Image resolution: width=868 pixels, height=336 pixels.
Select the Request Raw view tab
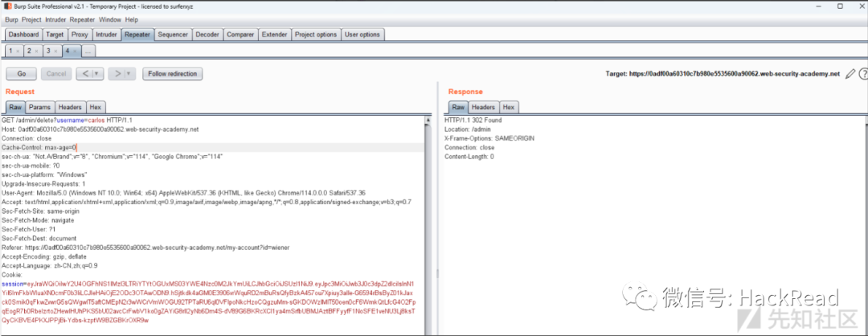pos(15,107)
